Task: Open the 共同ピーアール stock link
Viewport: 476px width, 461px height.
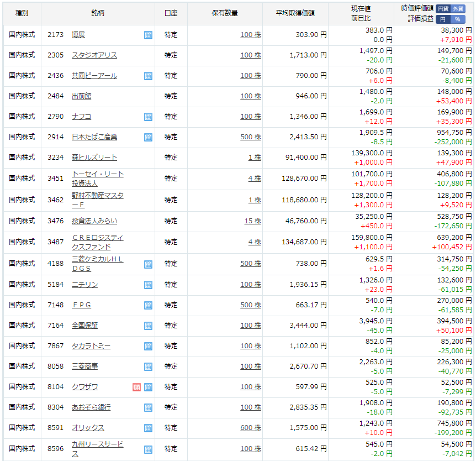Action: pyautogui.click(x=94, y=76)
